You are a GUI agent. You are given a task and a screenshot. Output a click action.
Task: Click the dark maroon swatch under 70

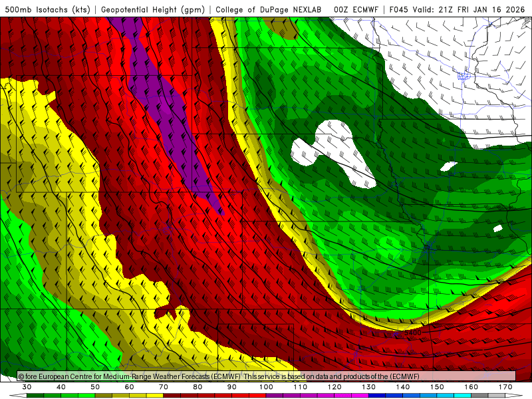(x=172, y=396)
